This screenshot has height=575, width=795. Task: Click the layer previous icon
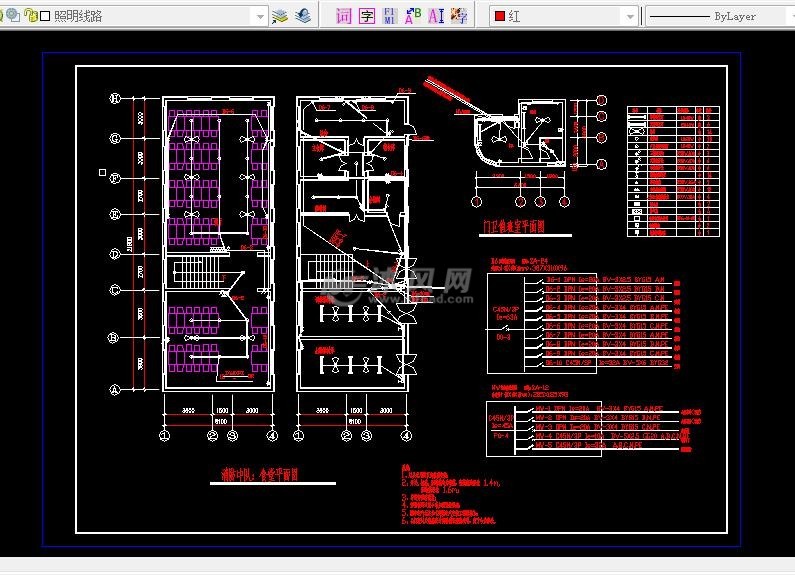click(303, 16)
